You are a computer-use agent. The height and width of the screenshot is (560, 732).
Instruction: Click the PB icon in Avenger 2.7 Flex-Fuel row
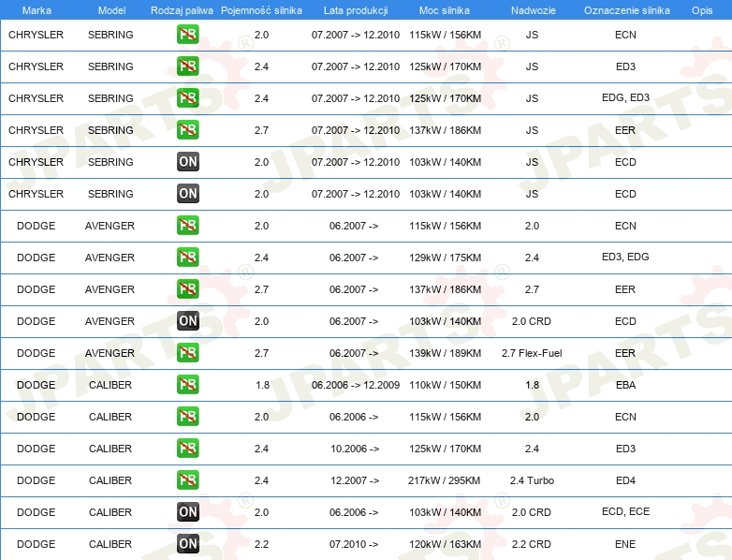click(187, 353)
